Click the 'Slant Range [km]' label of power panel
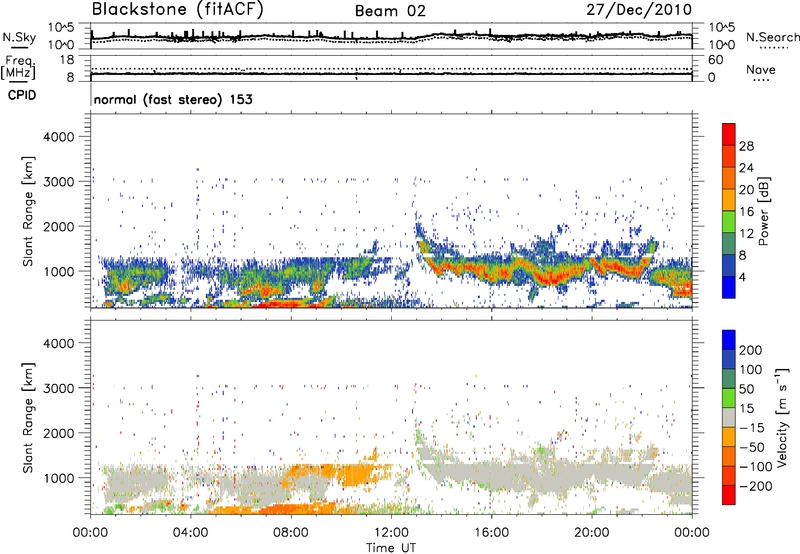800x554 pixels. (x=28, y=211)
